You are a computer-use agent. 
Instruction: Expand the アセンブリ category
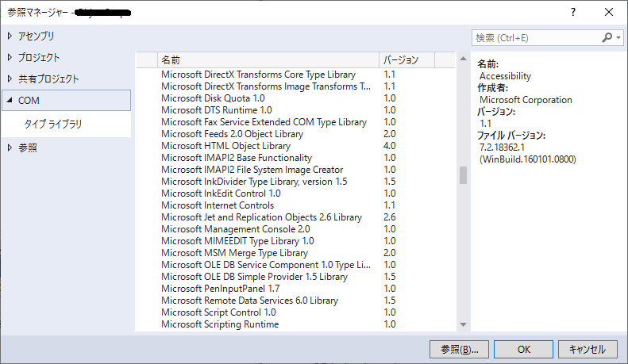coord(10,36)
